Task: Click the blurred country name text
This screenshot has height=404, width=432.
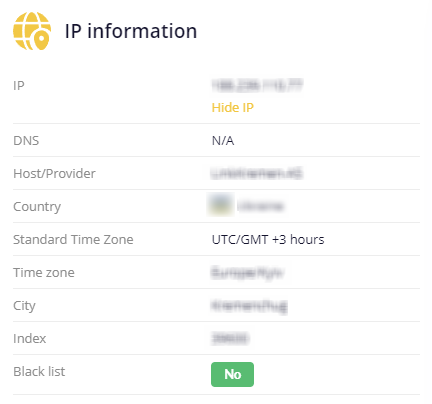Action: pos(261,206)
